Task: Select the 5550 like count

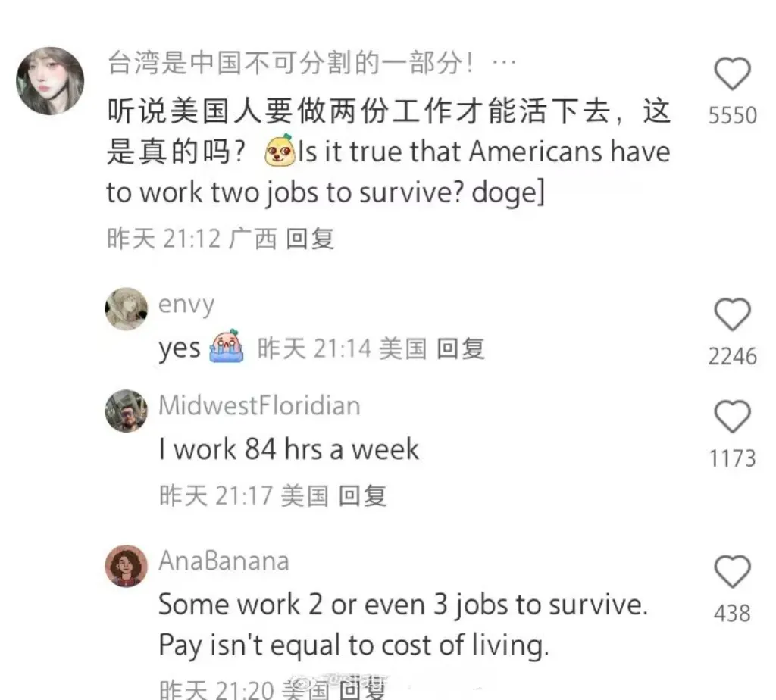Action: [733, 115]
